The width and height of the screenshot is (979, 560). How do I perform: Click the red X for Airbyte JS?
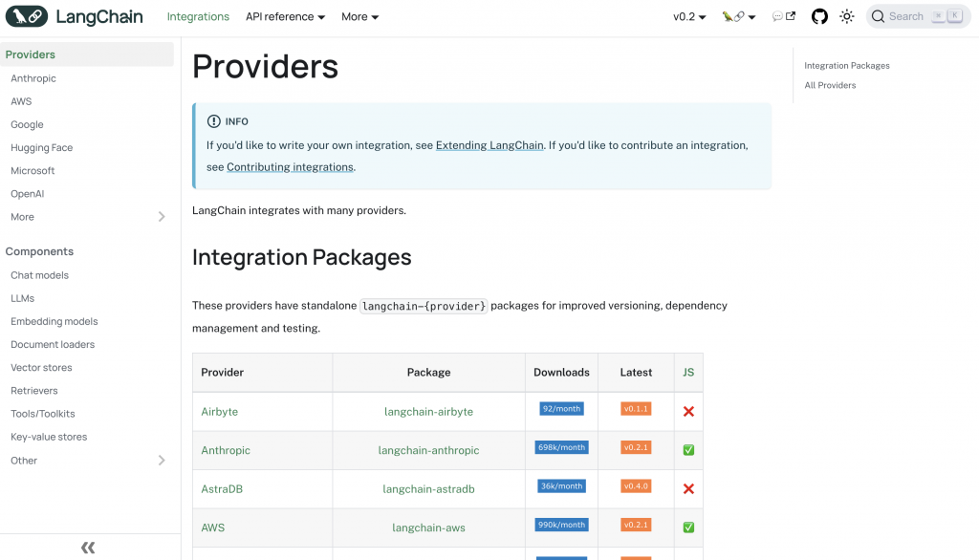[x=688, y=412]
